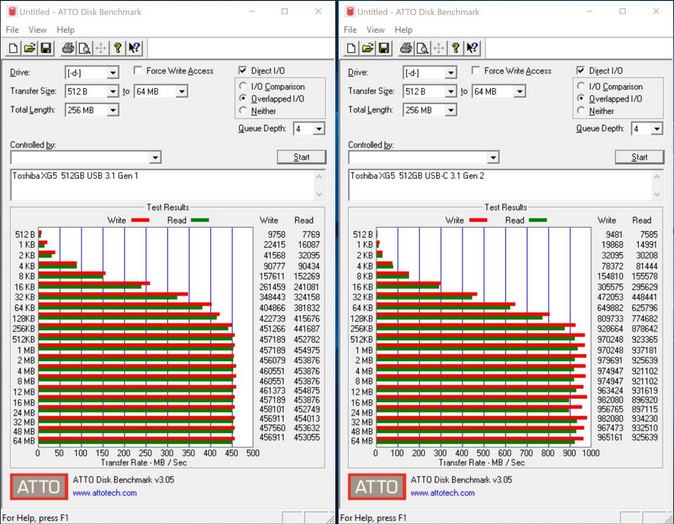This screenshot has width=674, height=524.
Task: Select Overlapped I/O radio in left window
Action: [243, 98]
